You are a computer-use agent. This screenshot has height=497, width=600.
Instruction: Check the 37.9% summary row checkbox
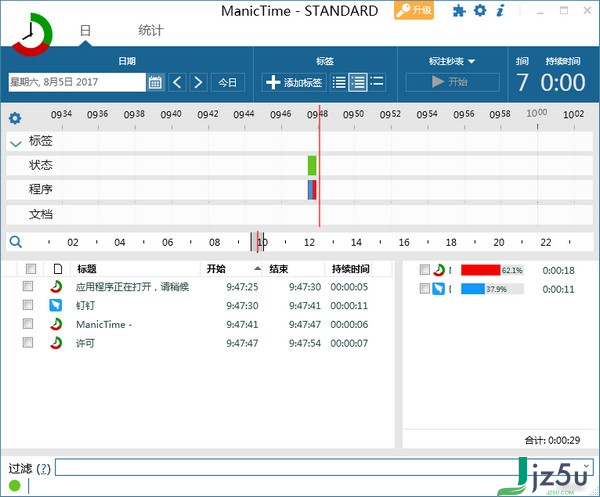point(425,288)
